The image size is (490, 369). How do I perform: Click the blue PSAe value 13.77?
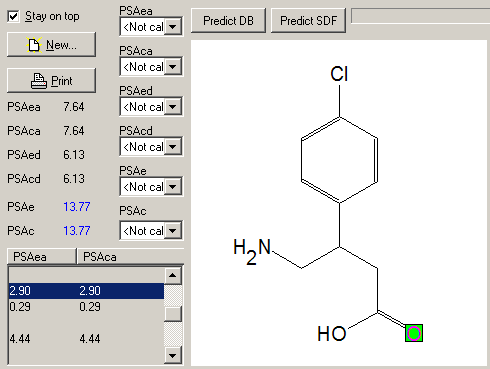pos(77,207)
